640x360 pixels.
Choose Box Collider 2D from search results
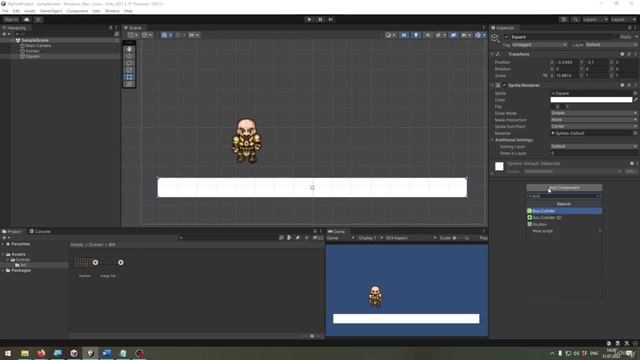(x=564, y=218)
